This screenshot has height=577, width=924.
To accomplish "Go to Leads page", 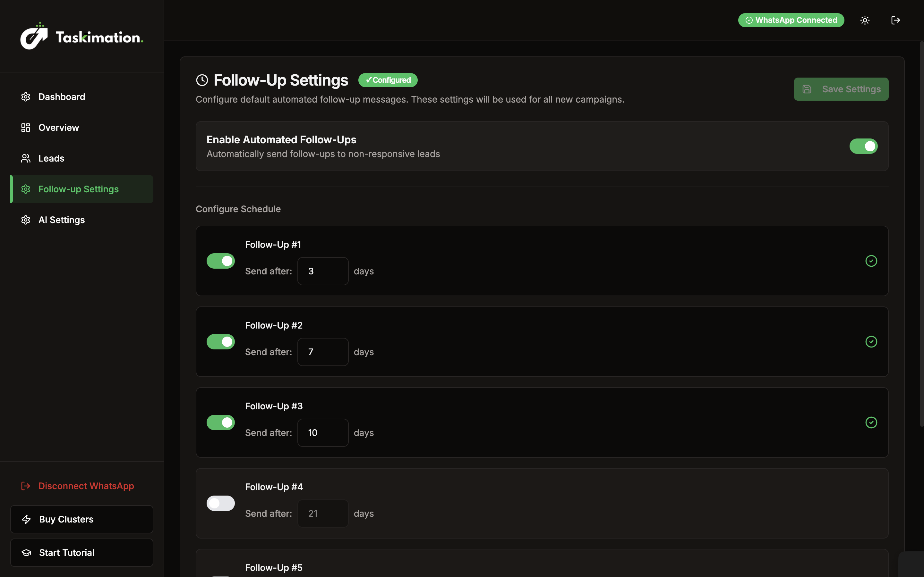I will (x=51, y=158).
